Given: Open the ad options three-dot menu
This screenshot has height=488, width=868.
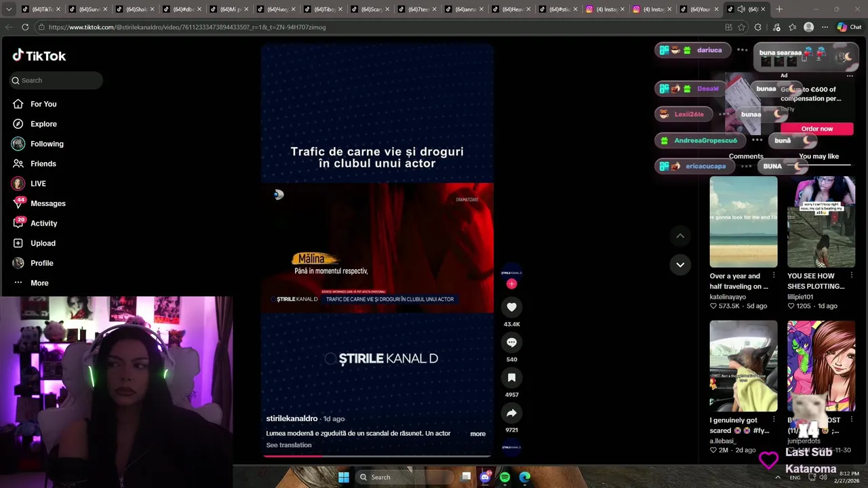Looking at the screenshot, I should pyautogui.click(x=850, y=76).
